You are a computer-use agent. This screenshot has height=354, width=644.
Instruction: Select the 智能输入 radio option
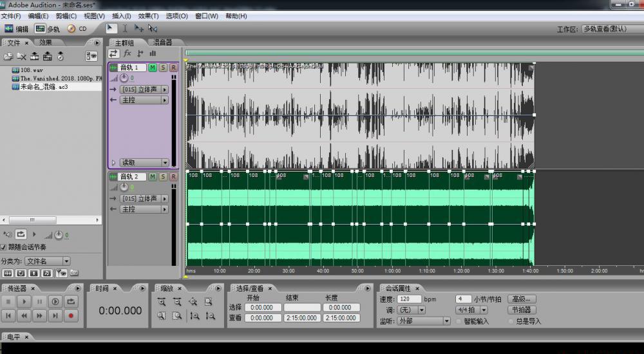(x=459, y=321)
